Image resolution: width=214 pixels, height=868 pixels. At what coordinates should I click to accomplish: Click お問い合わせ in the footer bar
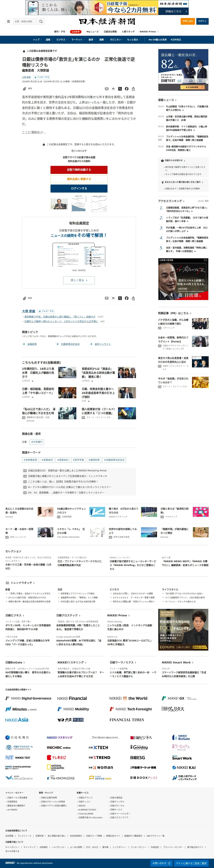161,863
